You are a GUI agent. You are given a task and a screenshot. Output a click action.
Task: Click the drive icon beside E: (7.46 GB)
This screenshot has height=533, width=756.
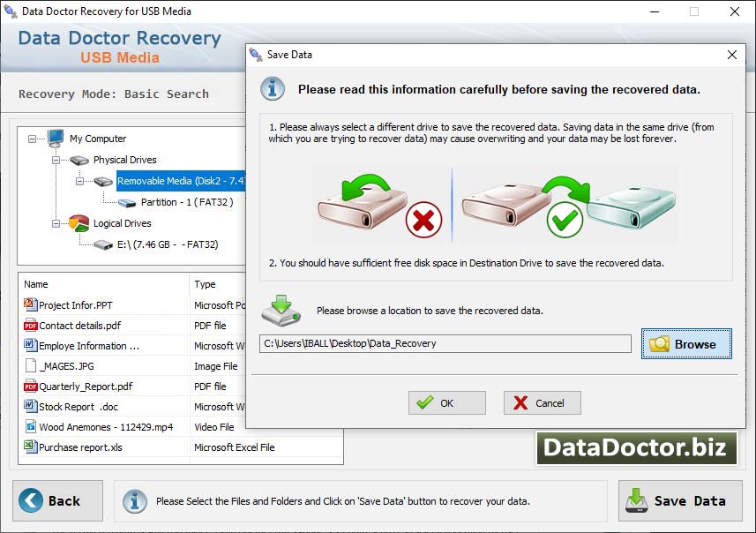[x=101, y=244]
